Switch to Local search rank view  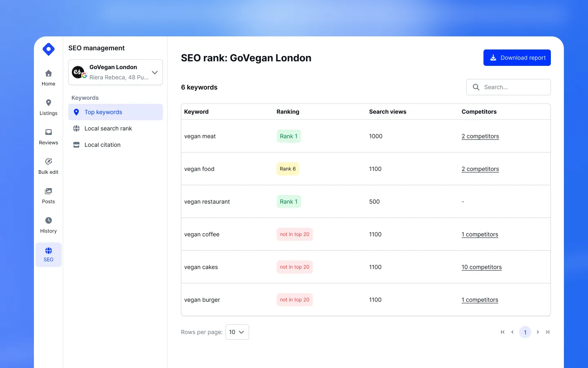point(108,128)
